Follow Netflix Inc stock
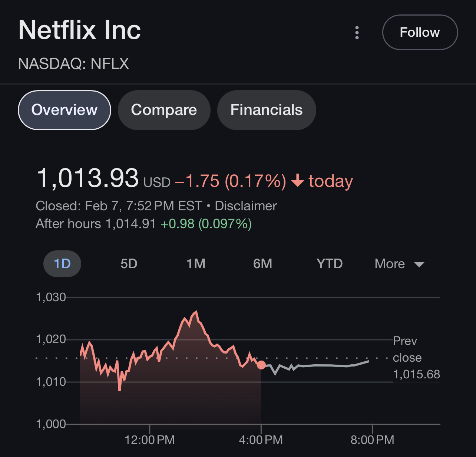The width and height of the screenshot is (476, 457). (420, 32)
